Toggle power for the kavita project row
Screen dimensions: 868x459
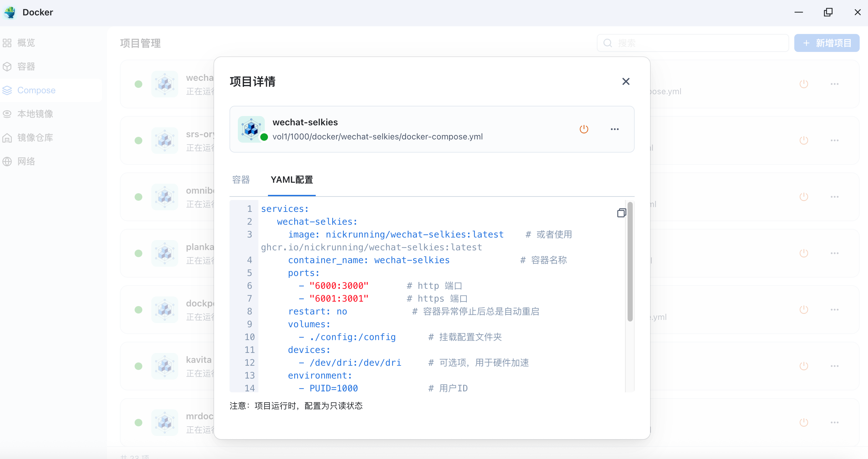tap(804, 366)
